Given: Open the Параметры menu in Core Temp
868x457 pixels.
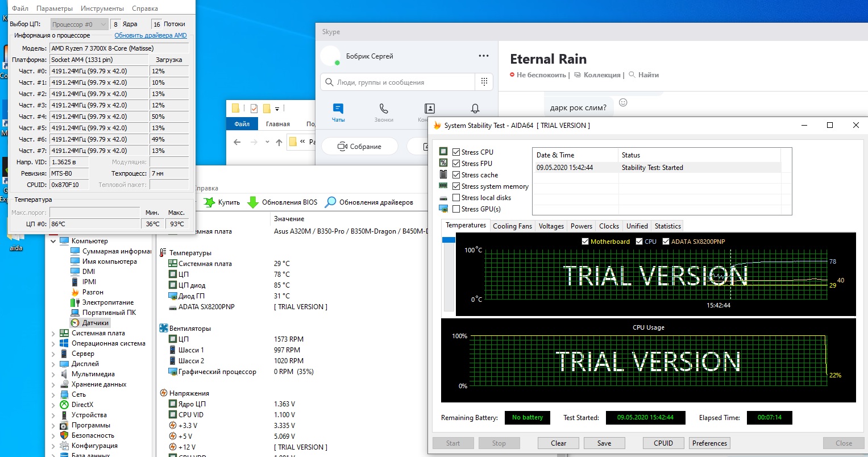Looking at the screenshot, I should tap(55, 9).
